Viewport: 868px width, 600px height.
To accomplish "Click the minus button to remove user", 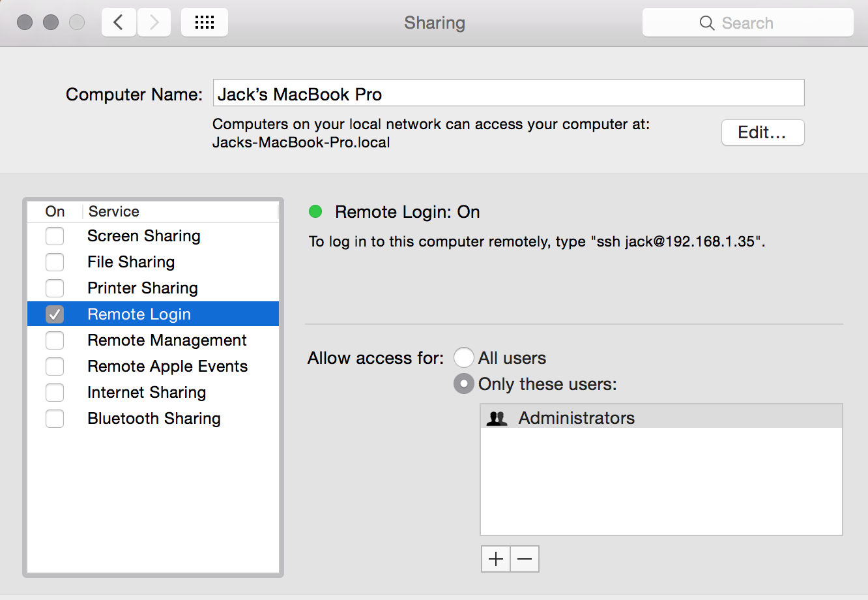I will (525, 559).
